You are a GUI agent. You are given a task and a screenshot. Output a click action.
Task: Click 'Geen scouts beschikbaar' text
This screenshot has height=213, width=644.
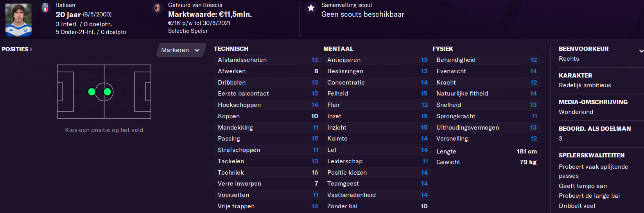click(363, 14)
